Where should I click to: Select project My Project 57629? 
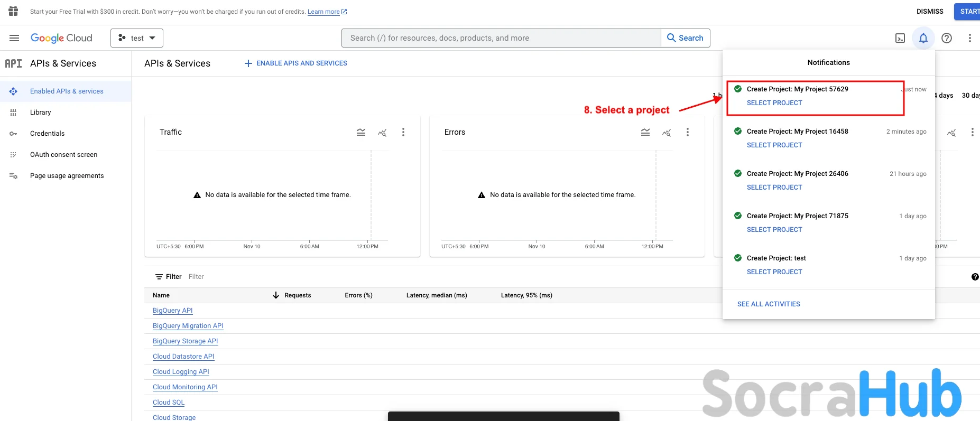774,103
